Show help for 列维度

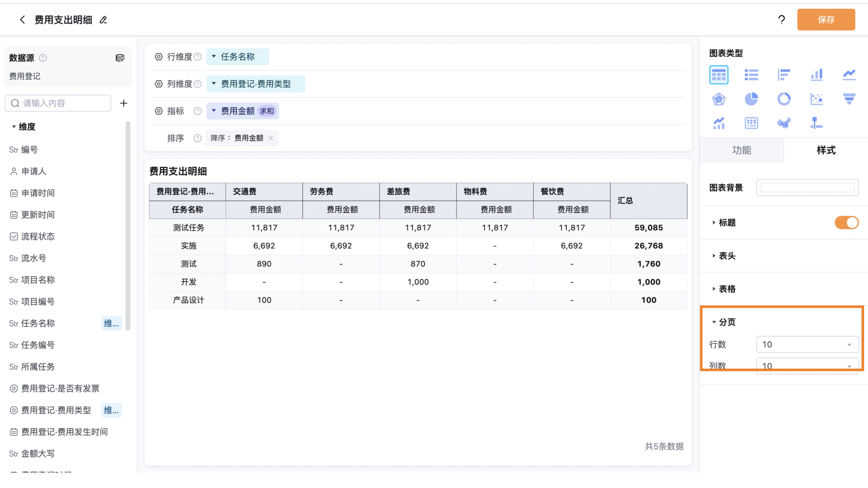(198, 84)
